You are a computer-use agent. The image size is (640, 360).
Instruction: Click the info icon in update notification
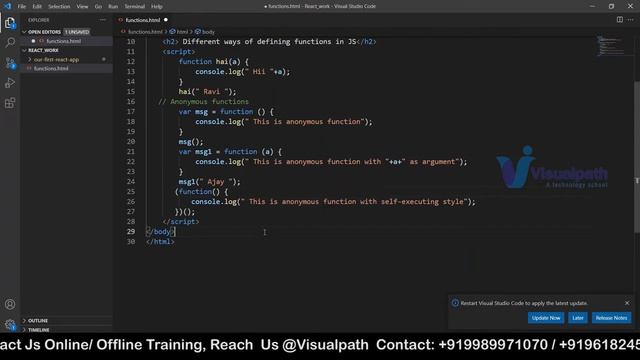pyautogui.click(x=455, y=303)
